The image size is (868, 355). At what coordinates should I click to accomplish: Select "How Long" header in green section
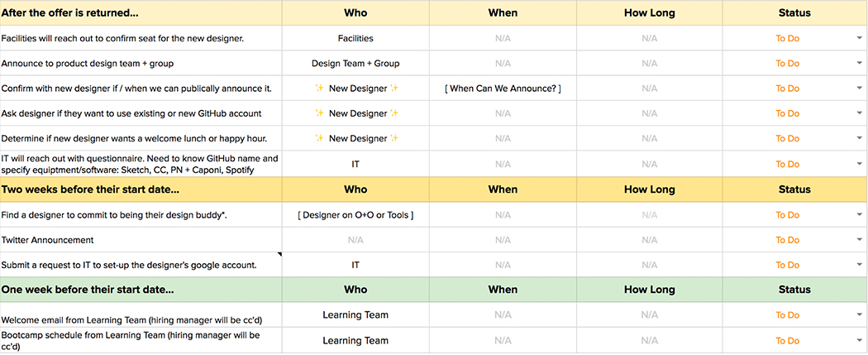point(649,290)
